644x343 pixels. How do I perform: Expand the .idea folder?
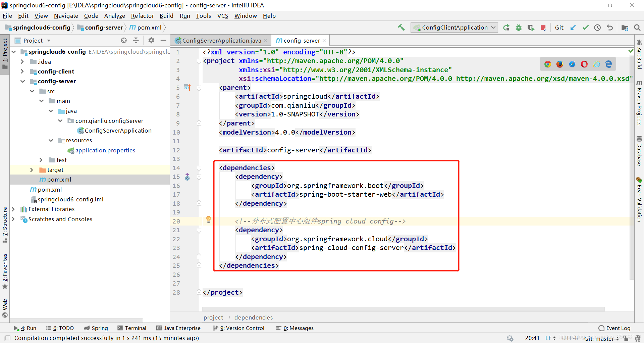22,62
